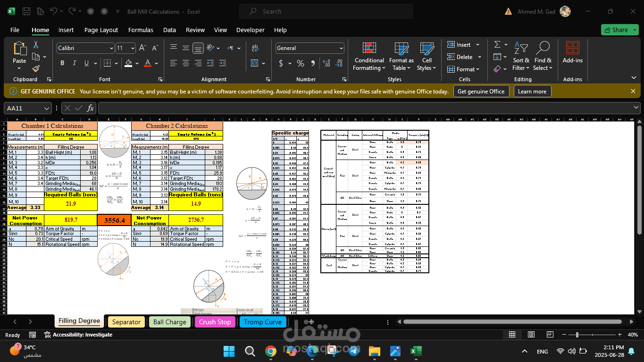Screen dimensions: 644x362
Task: Click the Wrap Text icon
Action: coord(255,48)
